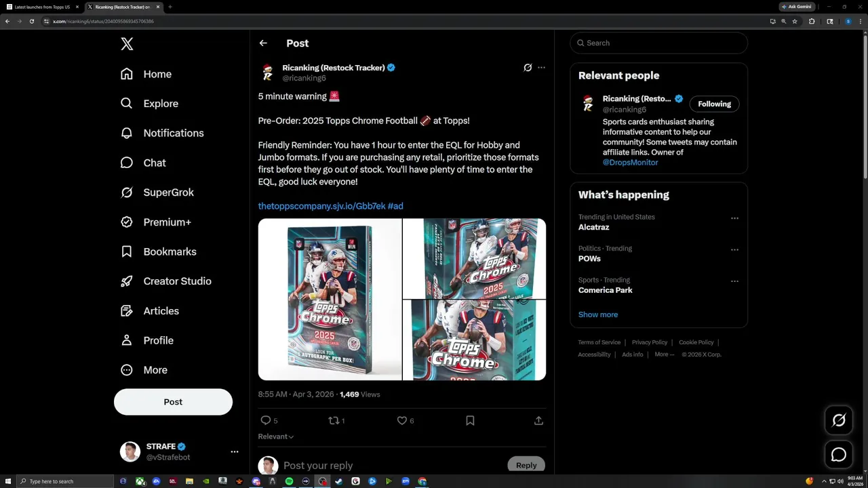The width and height of the screenshot is (868, 488).
Task: Open Bookmarks in the sidebar
Action: pyautogui.click(x=159, y=251)
